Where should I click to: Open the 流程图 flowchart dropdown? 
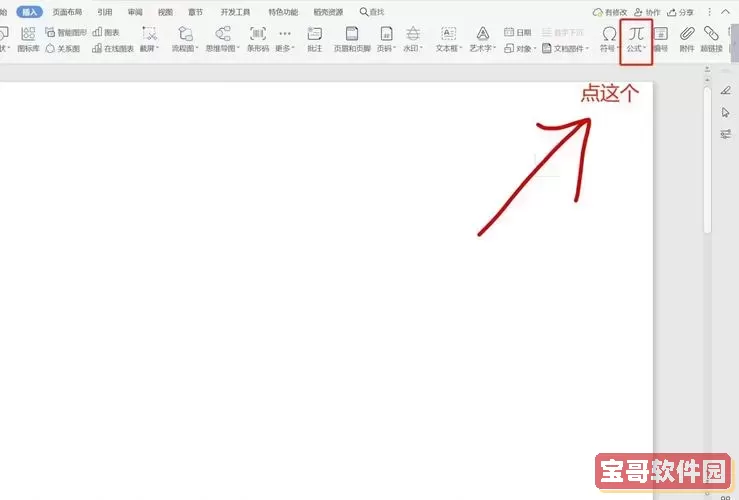click(x=185, y=40)
